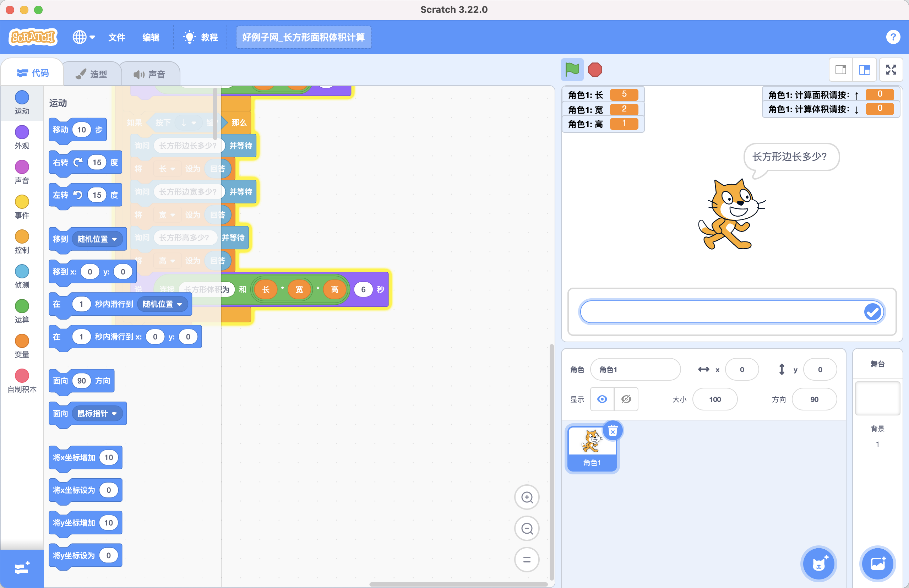The height and width of the screenshot is (588, 909).
Task: Click the 左转 15 度 block
Action: 86,196
